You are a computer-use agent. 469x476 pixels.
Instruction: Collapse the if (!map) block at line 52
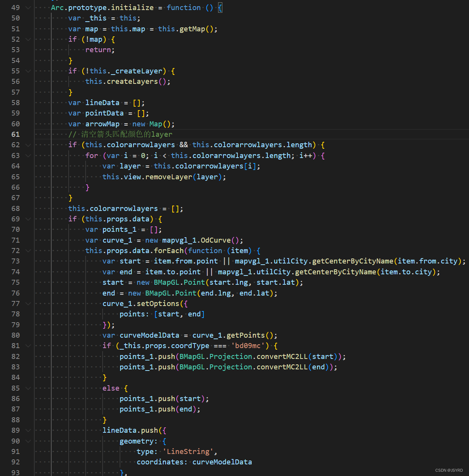click(28, 39)
